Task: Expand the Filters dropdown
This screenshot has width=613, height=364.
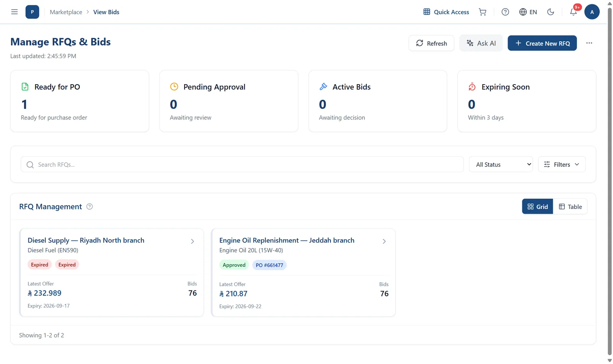Action: pos(562,164)
